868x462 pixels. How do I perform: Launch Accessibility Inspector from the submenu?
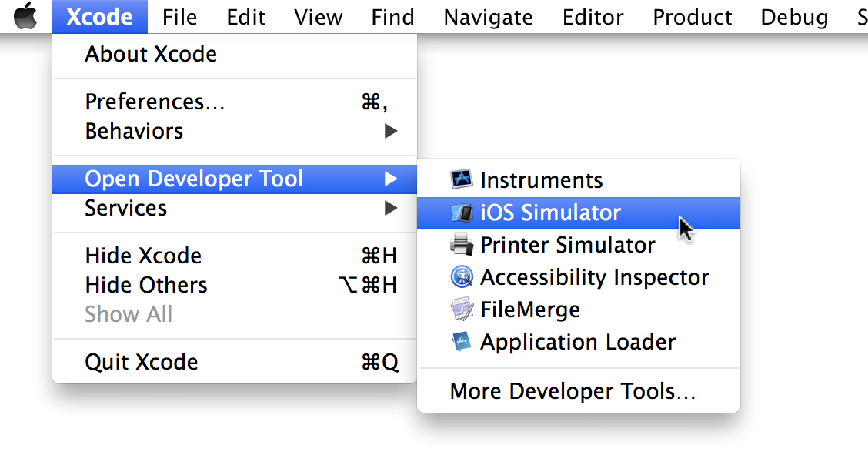coord(579,277)
